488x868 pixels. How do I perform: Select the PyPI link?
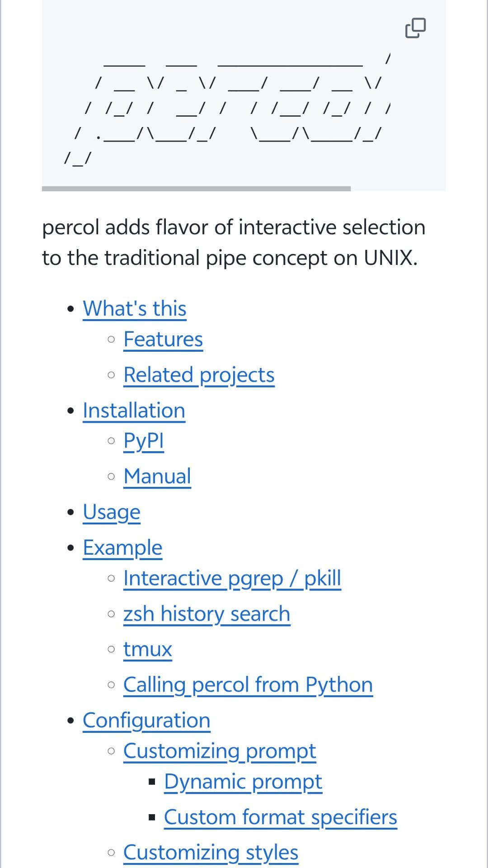coord(144,441)
